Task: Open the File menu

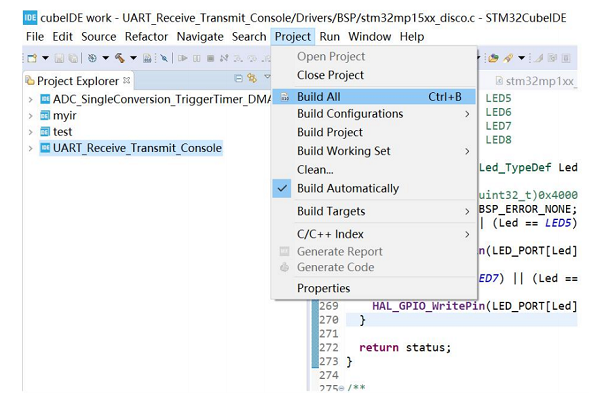Action: (x=35, y=37)
